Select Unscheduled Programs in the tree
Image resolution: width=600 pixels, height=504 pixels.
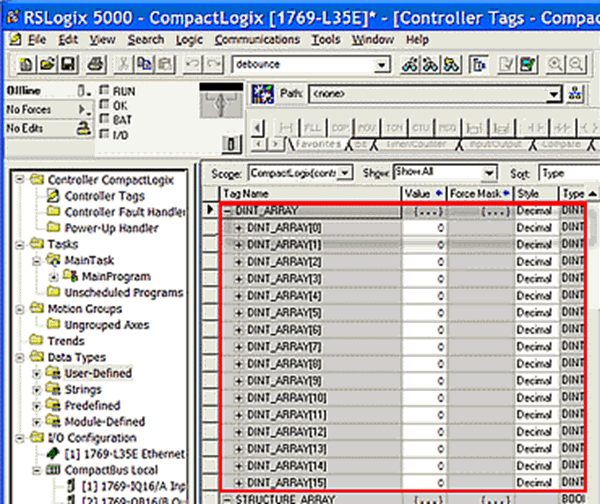pyautogui.click(x=124, y=293)
